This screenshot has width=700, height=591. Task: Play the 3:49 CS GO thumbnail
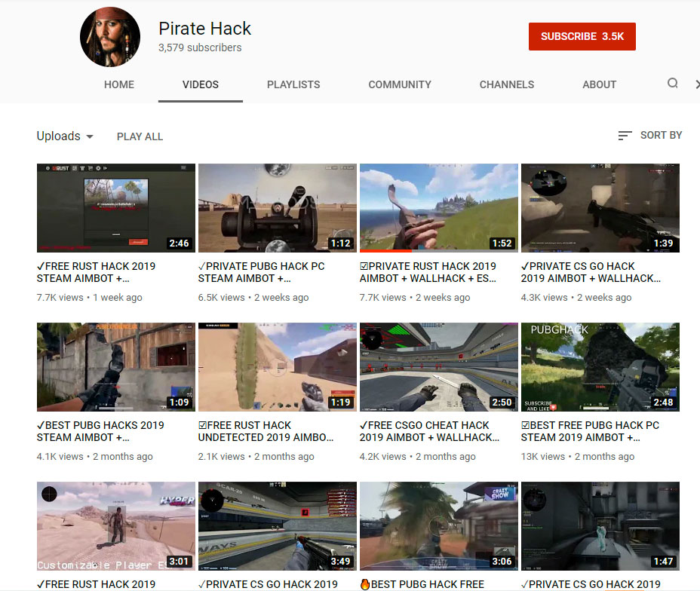click(x=278, y=526)
